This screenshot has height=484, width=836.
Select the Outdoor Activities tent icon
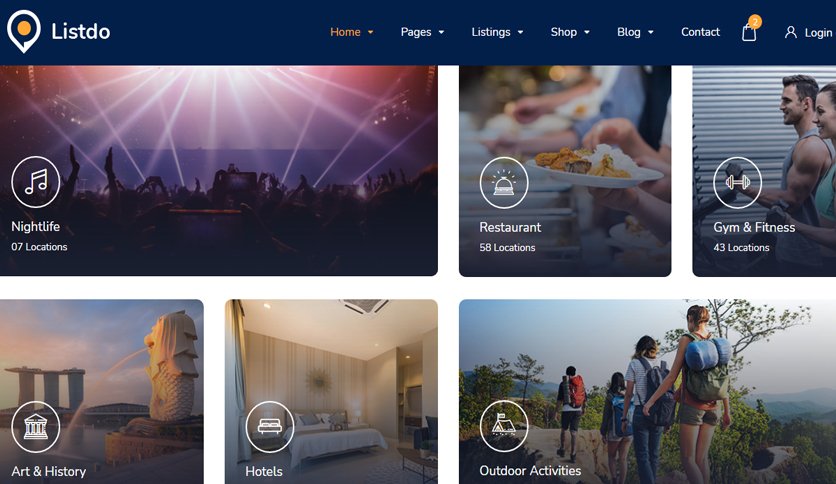504,426
